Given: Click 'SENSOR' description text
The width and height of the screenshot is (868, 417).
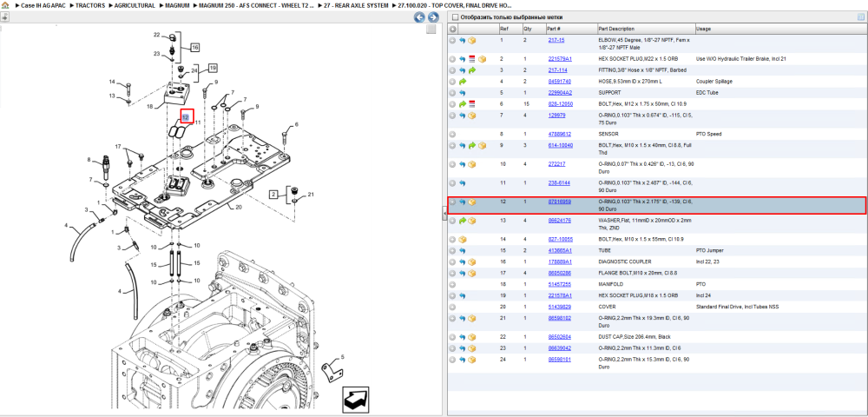Looking at the screenshot, I should [609, 134].
